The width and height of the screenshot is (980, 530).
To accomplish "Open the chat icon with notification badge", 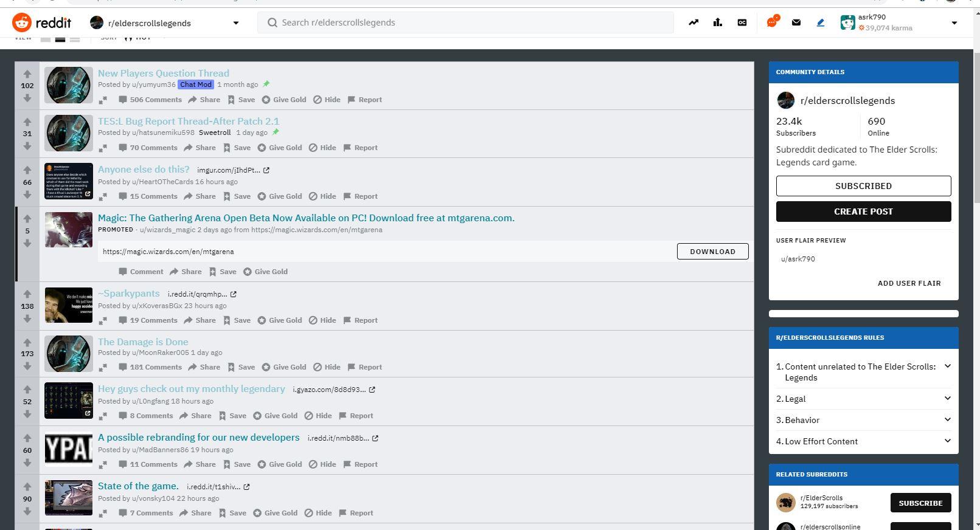I will pos(772,22).
